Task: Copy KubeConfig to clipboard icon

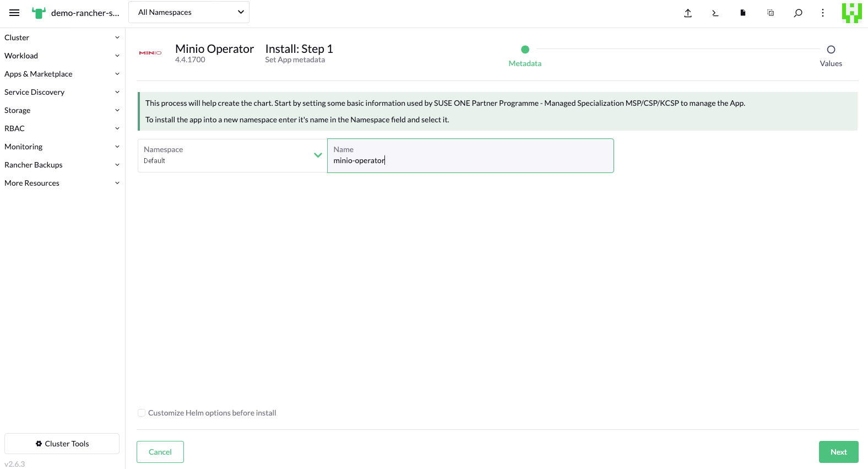Action: pyautogui.click(x=771, y=13)
